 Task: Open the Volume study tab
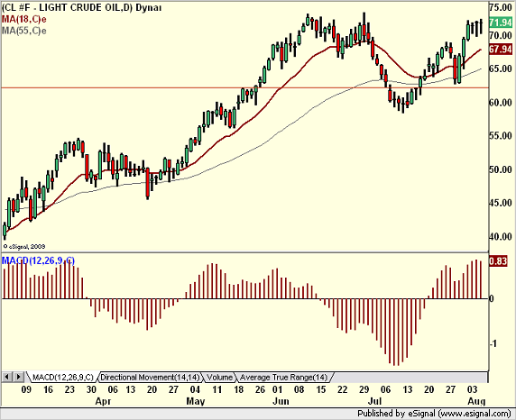[220, 378]
